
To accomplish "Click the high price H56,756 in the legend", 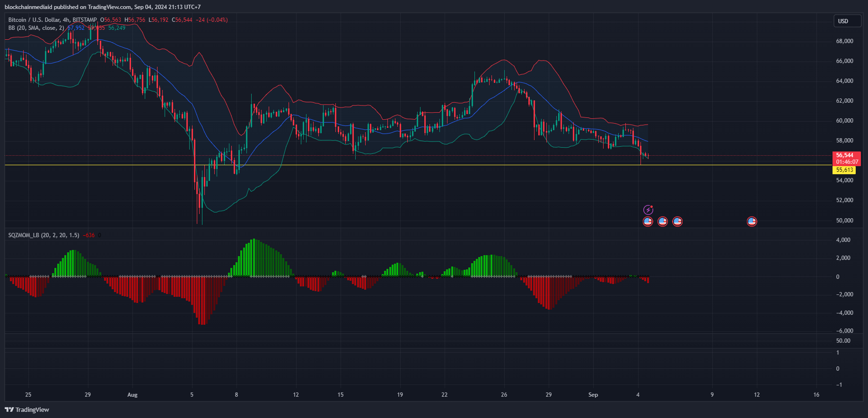I will pos(135,20).
